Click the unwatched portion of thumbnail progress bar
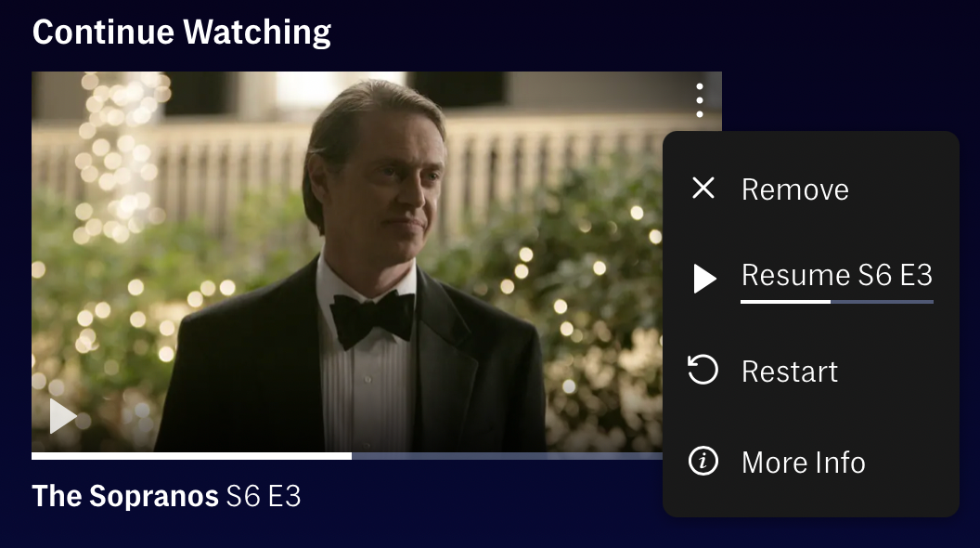Viewport: 980px width, 548px height. (507, 456)
